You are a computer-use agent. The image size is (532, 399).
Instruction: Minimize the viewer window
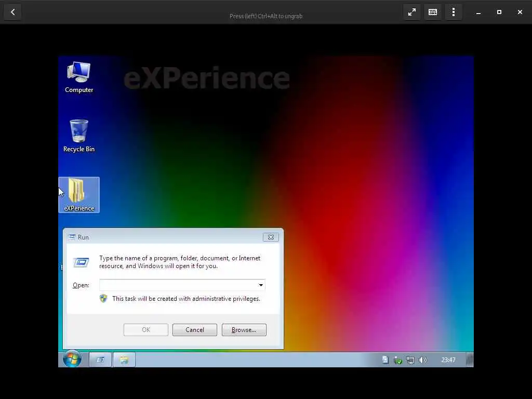(x=478, y=12)
